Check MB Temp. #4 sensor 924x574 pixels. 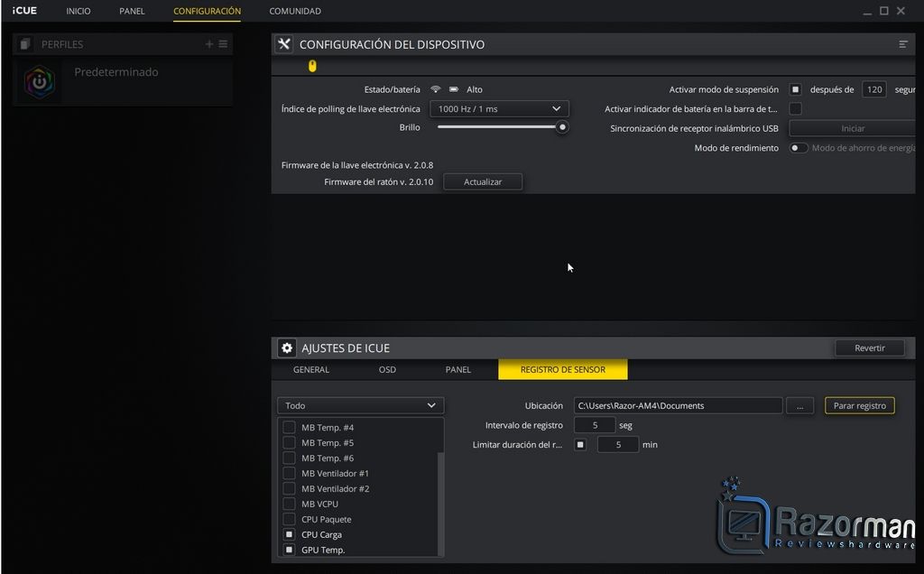[289, 427]
